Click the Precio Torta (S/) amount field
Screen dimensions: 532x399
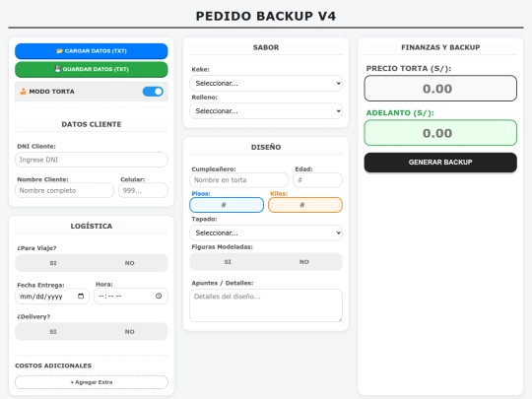[440, 89]
